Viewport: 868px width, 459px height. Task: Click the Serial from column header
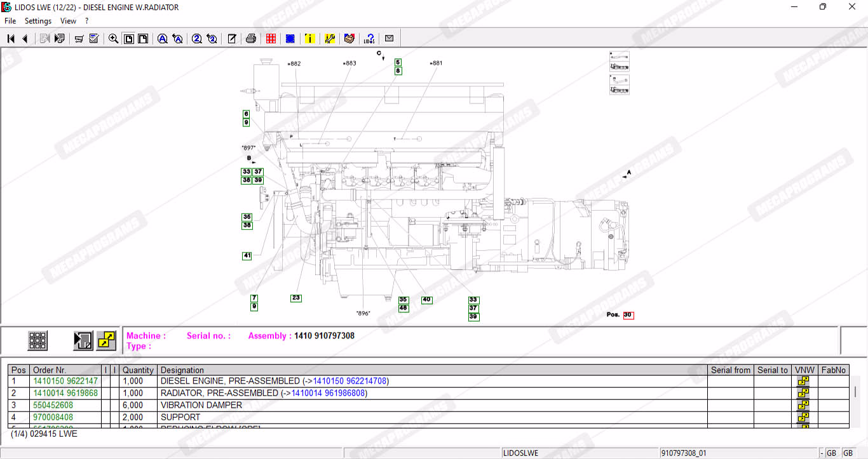pos(731,370)
